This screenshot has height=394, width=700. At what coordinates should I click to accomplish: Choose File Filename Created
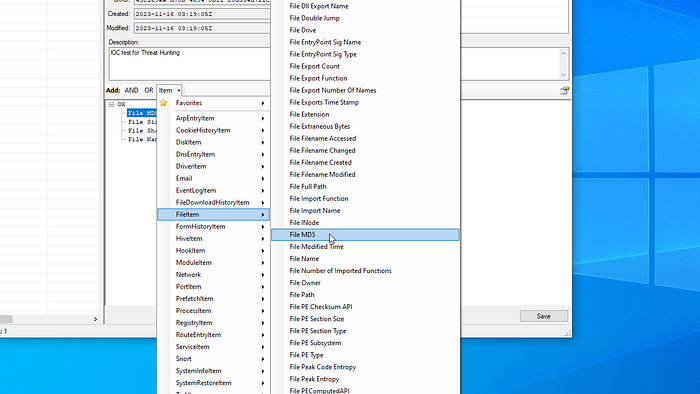pyautogui.click(x=365, y=163)
